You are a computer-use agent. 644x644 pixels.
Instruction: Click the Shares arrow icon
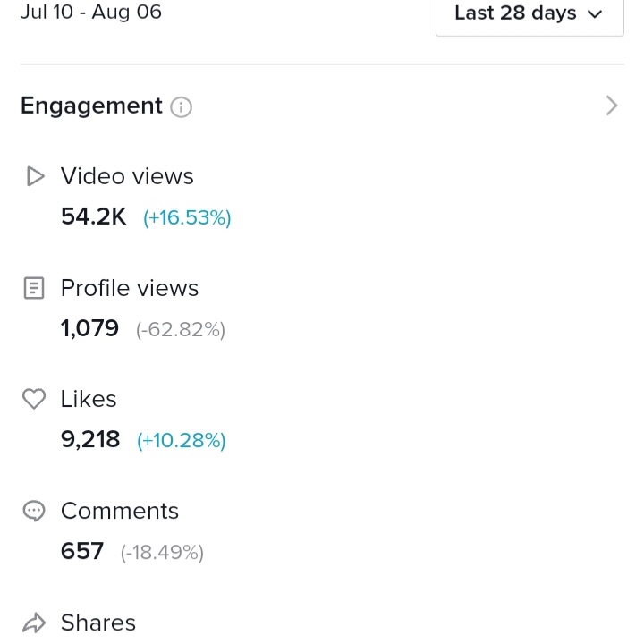click(34, 623)
